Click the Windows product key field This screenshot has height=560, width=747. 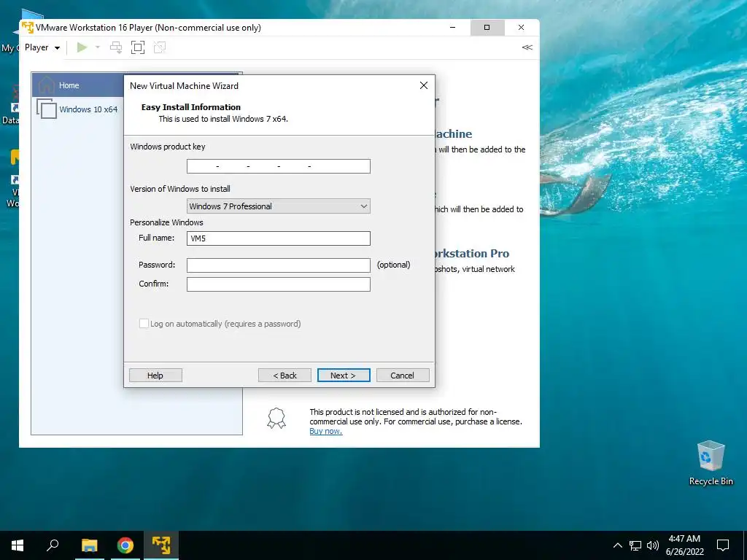pyautogui.click(x=278, y=166)
